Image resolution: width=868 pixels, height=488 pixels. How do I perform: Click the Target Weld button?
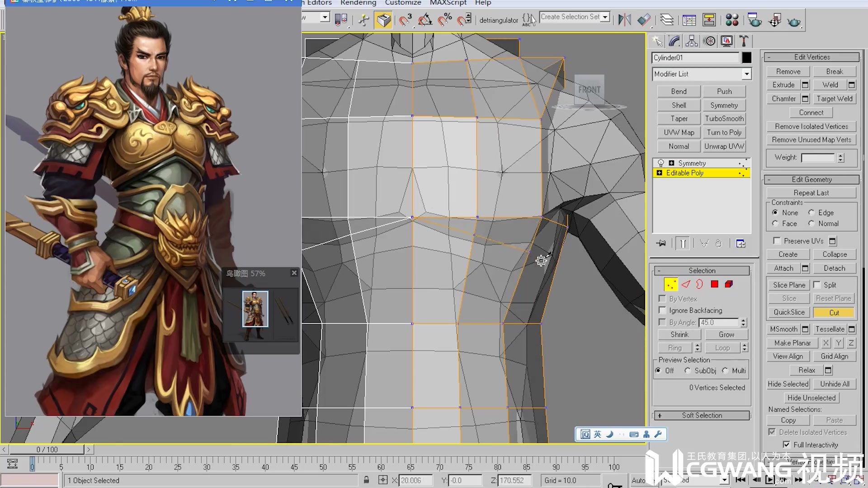pyautogui.click(x=834, y=99)
